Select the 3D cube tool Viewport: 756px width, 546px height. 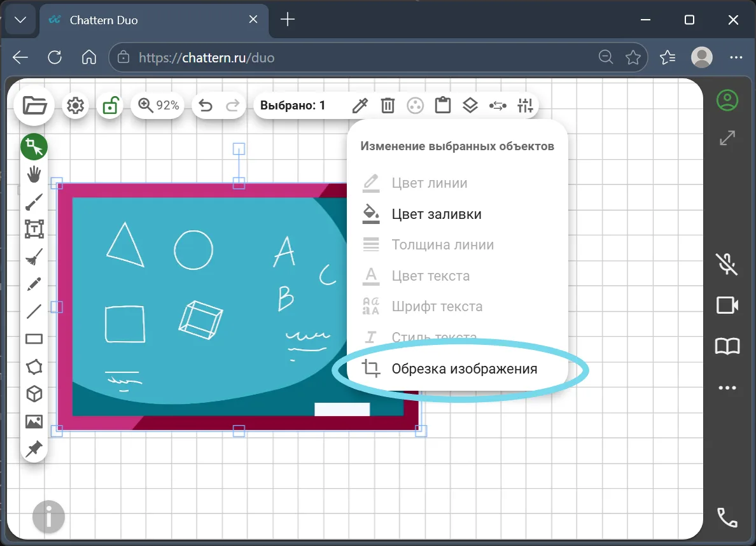34,394
